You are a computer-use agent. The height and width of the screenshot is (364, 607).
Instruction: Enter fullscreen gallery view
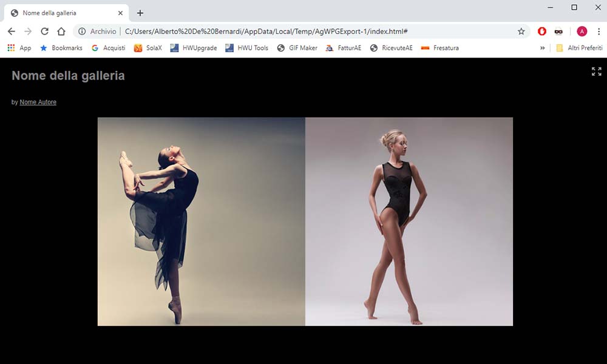tap(596, 72)
